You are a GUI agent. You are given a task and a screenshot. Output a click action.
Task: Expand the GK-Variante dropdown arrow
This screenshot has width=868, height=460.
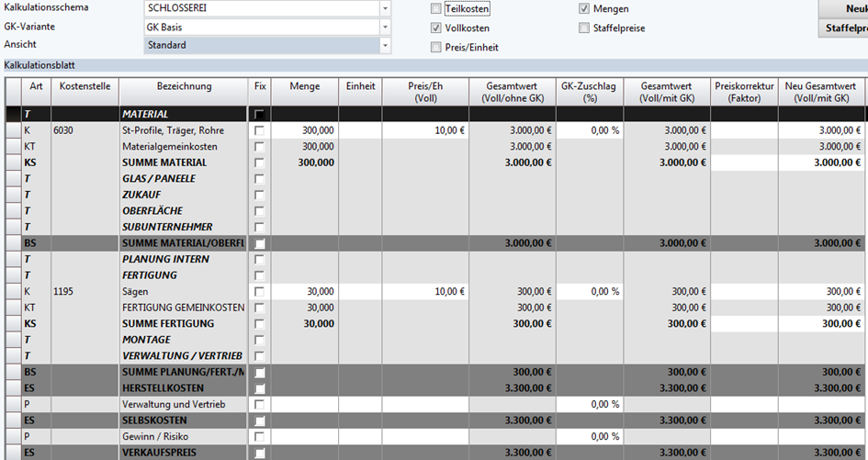point(385,28)
